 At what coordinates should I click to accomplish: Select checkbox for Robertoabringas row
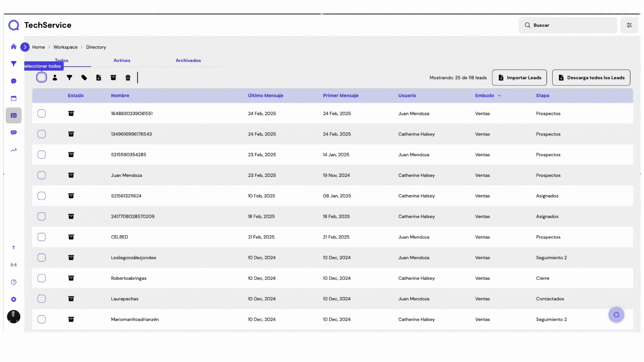[41, 278]
